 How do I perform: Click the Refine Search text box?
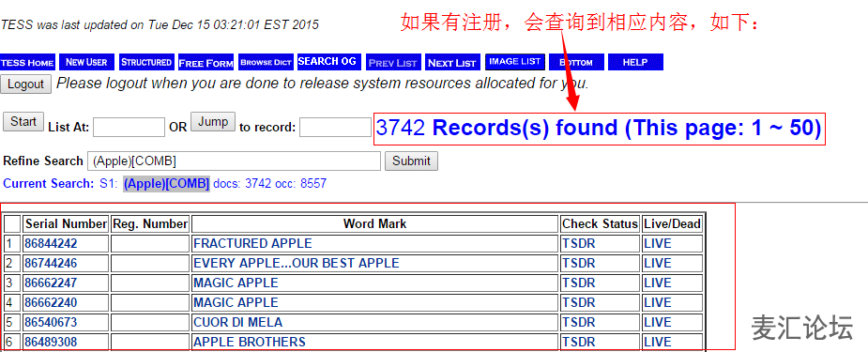[235, 161]
